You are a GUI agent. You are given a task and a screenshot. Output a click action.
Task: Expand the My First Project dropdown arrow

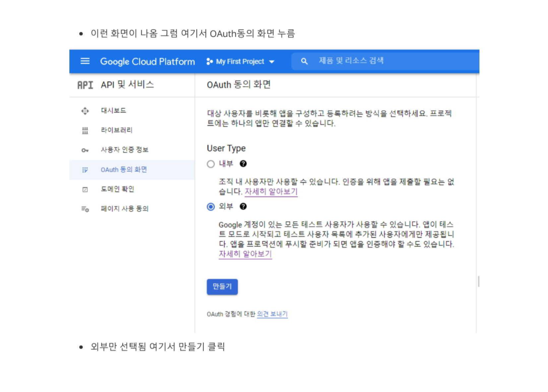click(272, 62)
